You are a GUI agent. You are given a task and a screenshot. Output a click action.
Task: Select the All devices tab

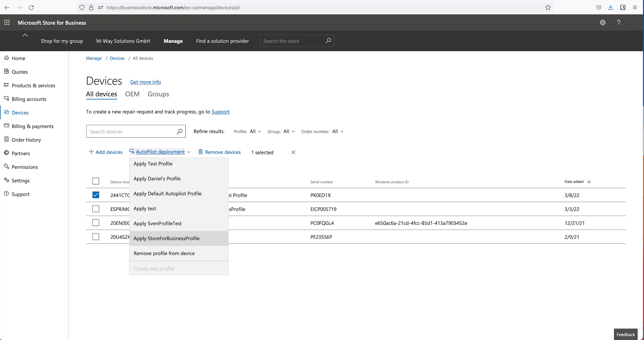(102, 94)
